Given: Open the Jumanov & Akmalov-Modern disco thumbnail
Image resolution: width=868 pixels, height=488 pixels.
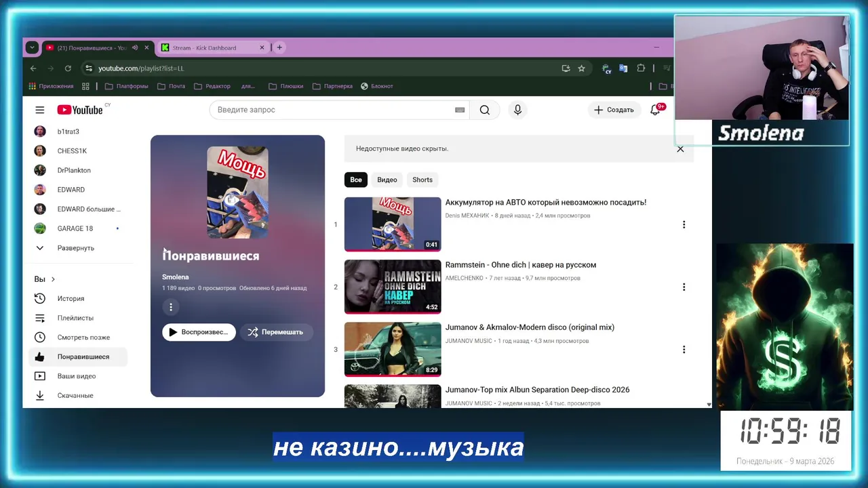Looking at the screenshot, I should pos(393,350).
